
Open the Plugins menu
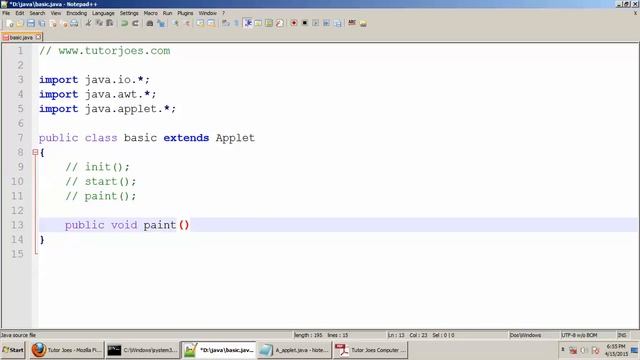pos(185,13)
